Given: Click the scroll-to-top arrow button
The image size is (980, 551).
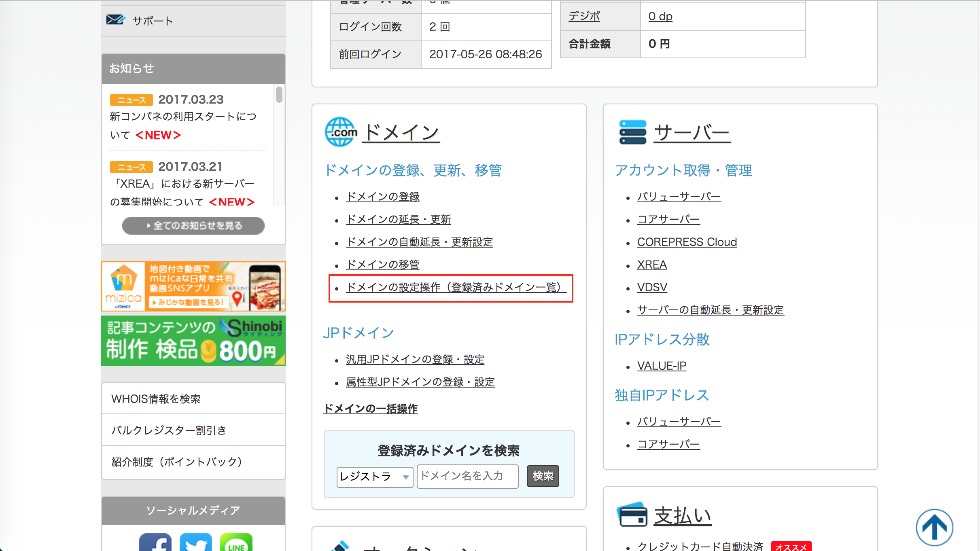Looking at the screenshot, I should tap(935, 527).
